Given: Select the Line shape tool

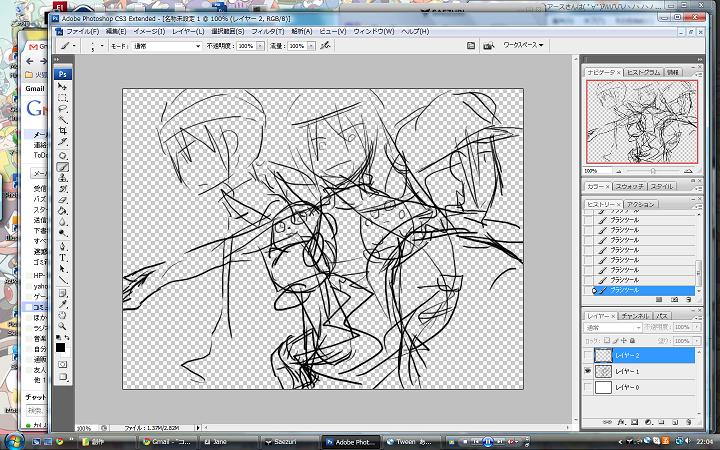Looking at the screenshot, I should tap(62, 280).
